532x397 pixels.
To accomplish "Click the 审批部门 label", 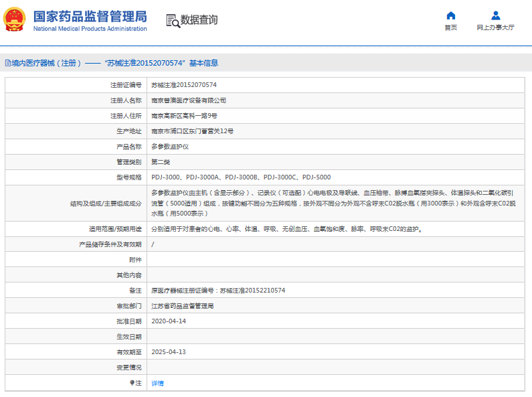I will [129, 306].
